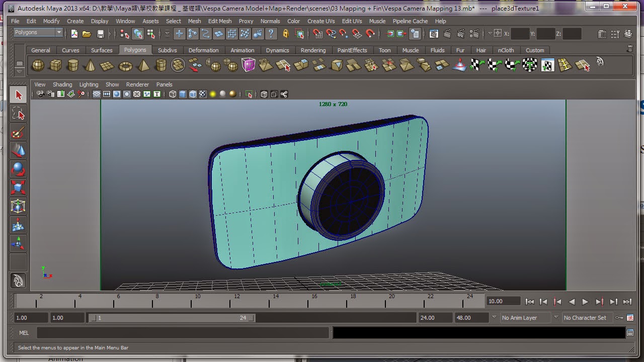This screenshot has height=362, width=644.
Task: Open the polygon cube creation tool
Action: [55, 65]
